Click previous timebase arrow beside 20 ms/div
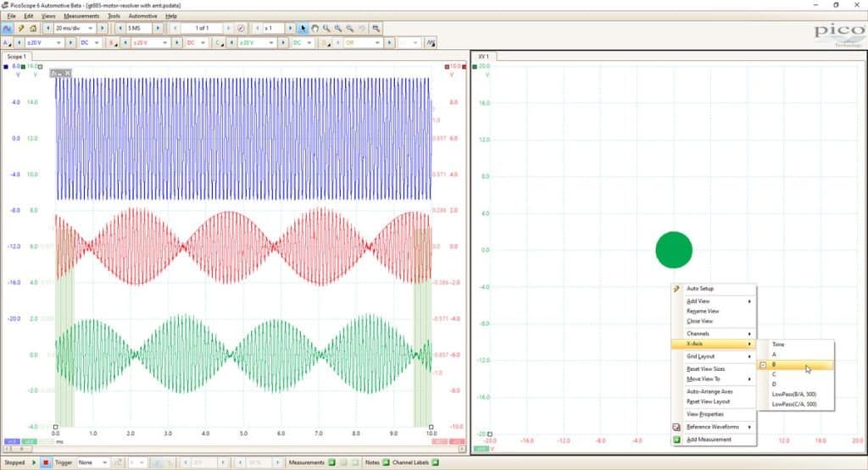868x470 pixels. pyautogui.click(x=47, y=28)
